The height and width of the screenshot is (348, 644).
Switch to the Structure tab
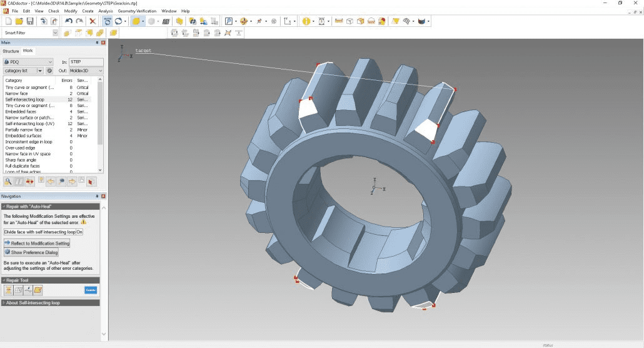[11, 51]
